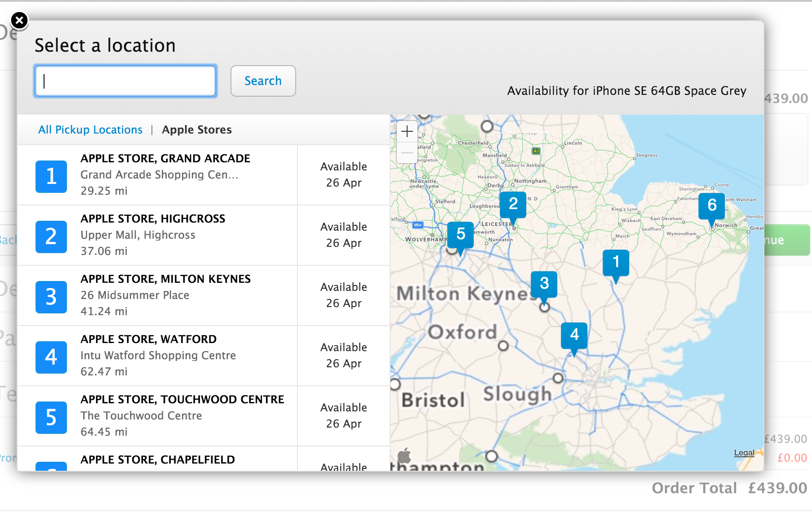Click Highcross availability 26 Apr
Screen dimensions: 812x513
click(344, 235)
